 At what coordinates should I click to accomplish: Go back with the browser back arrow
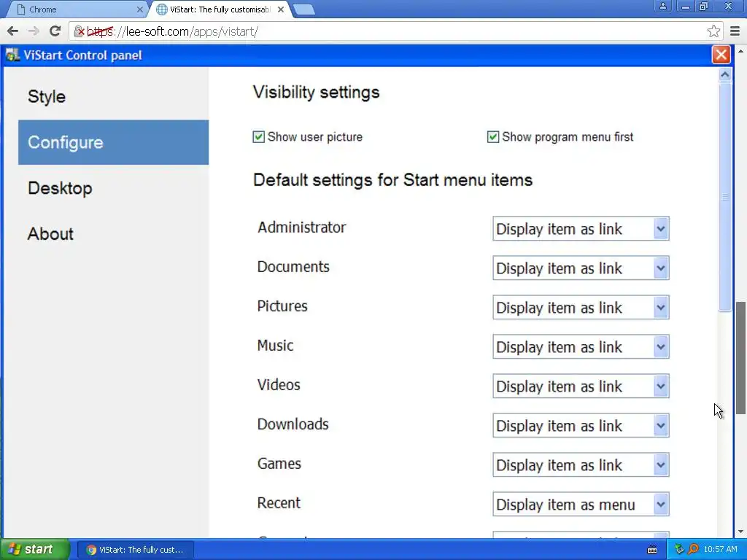click(x=13, y=31)
